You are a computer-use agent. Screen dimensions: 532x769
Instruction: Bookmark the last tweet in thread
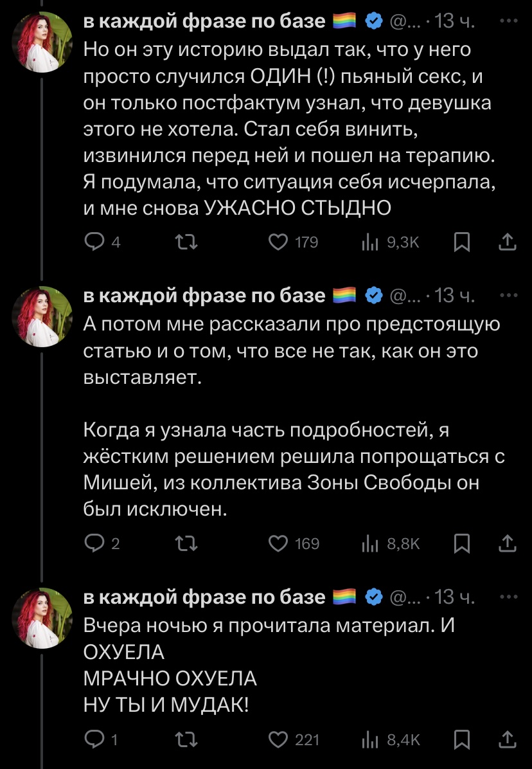461,739
